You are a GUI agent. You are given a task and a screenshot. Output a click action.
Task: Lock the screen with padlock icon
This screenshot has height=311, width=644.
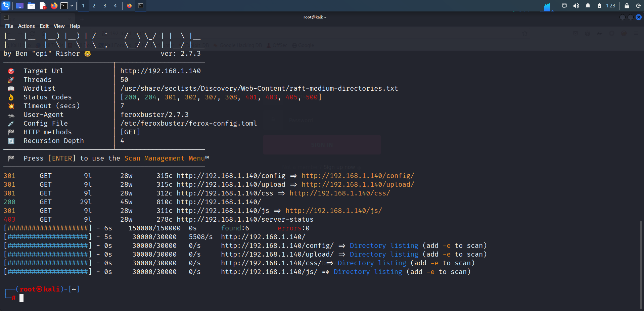[627, 6]
